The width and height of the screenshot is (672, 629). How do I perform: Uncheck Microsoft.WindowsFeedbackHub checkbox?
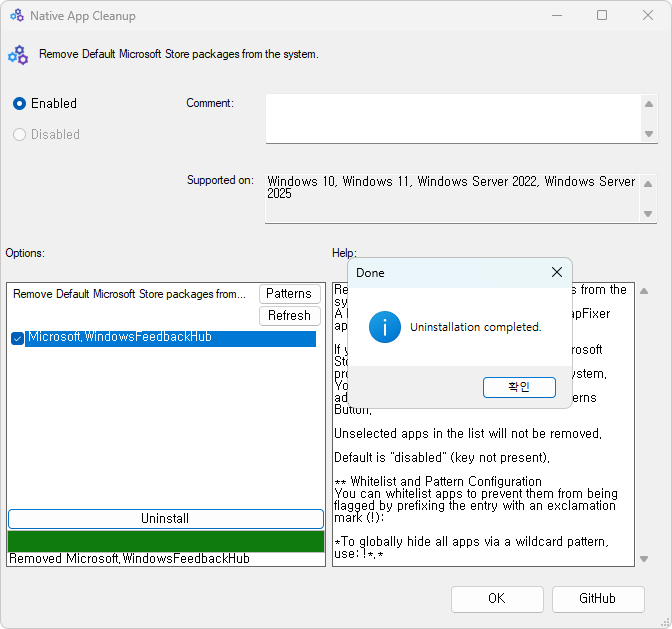point(17,338)
